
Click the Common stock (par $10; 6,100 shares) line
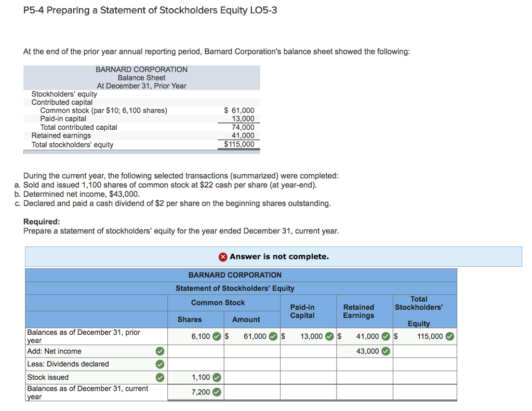pyautogui.click(x=103, y=111)
